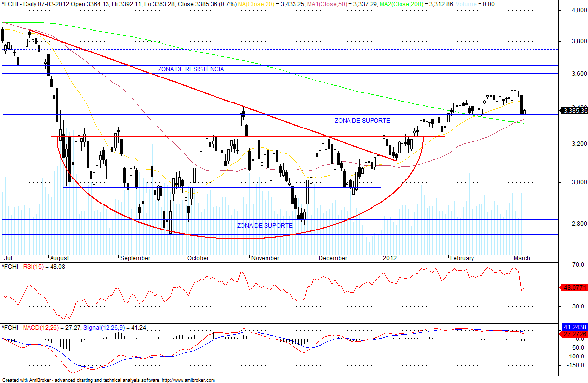Click the 3,200 price axis label

[x=579, y=144]
